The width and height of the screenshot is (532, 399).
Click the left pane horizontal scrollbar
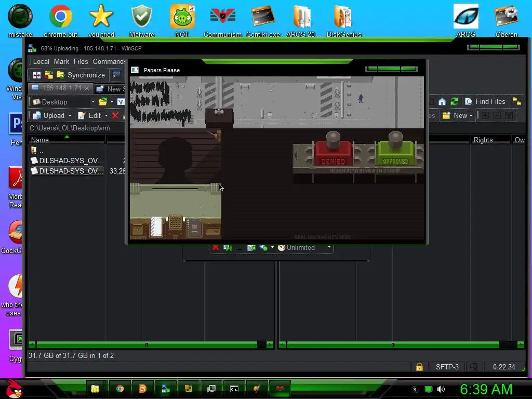coord(147,345)
